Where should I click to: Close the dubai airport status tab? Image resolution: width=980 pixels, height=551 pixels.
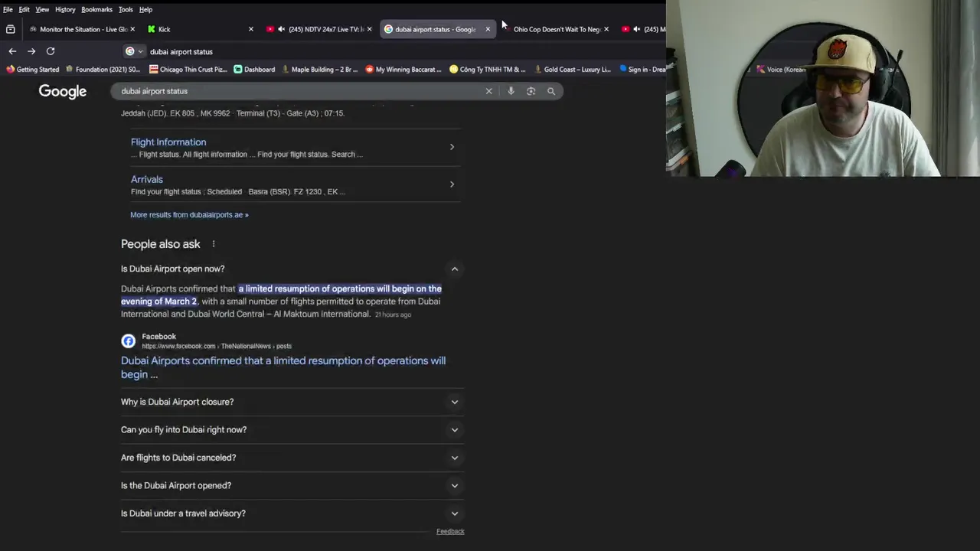pyautogui.click(x=488, y=29)
